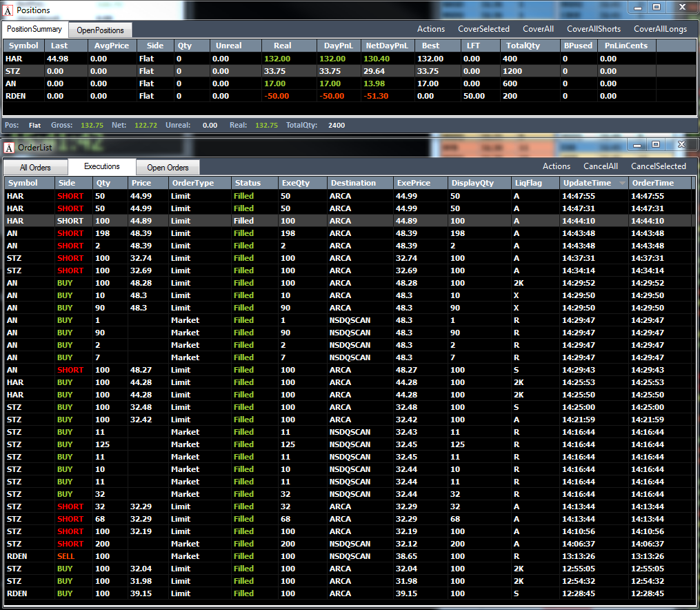The width and height of the screenshot is (700, 610).
Task: Click the ExePrice column header
Action: tap(421, 183)
